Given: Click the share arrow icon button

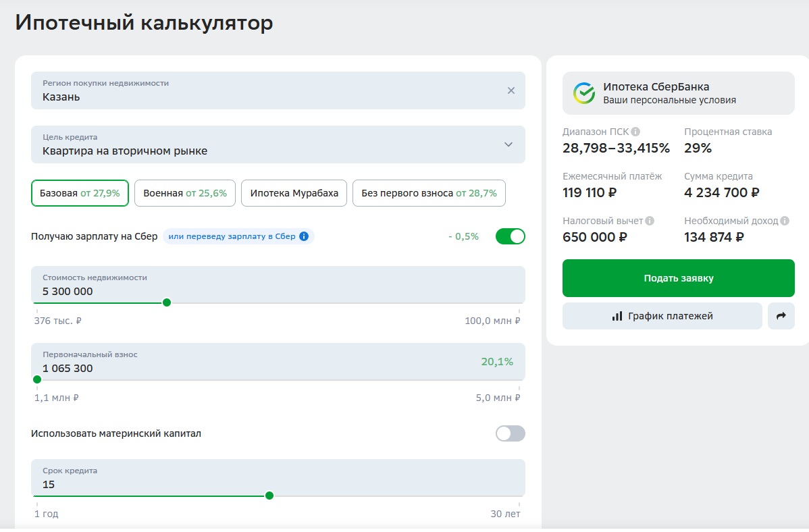Looking at the screenshot, I should point(781,316).
